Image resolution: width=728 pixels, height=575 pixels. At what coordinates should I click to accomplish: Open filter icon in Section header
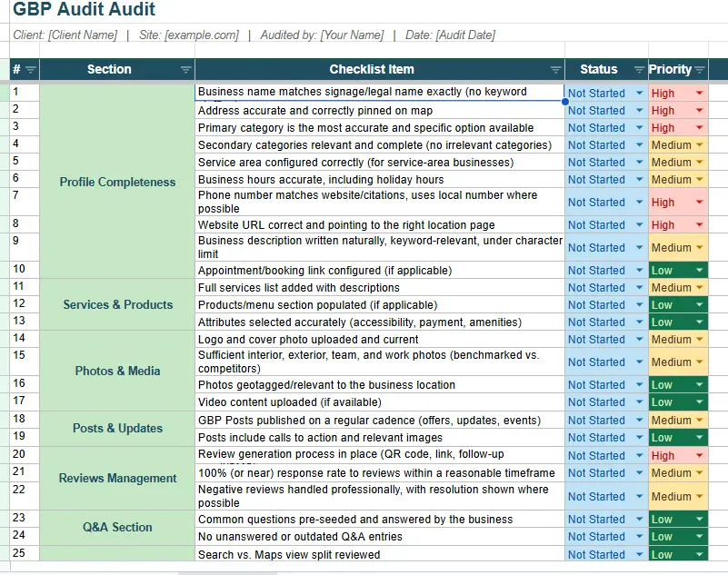click(185, 70)
